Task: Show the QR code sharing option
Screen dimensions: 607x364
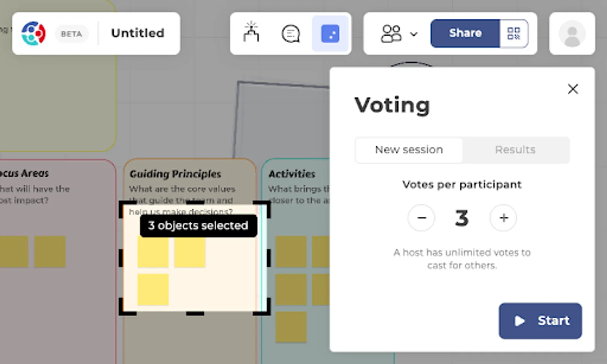Action: 514,34
